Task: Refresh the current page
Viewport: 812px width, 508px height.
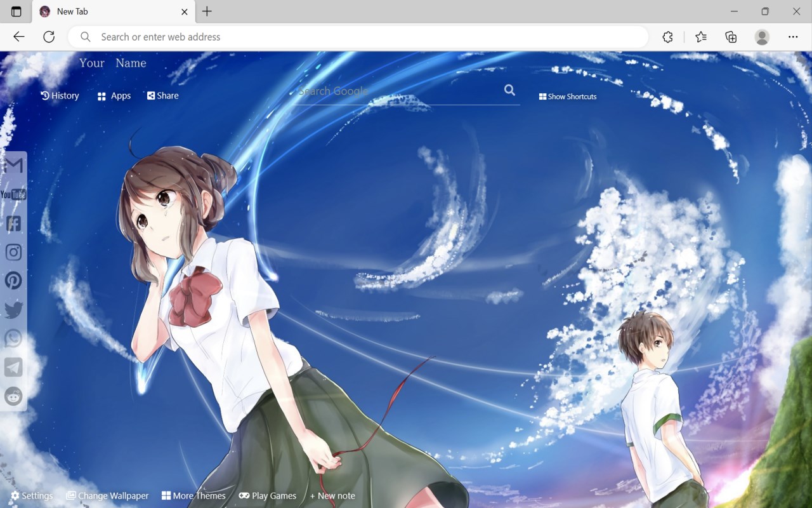Action: (49, 37)
